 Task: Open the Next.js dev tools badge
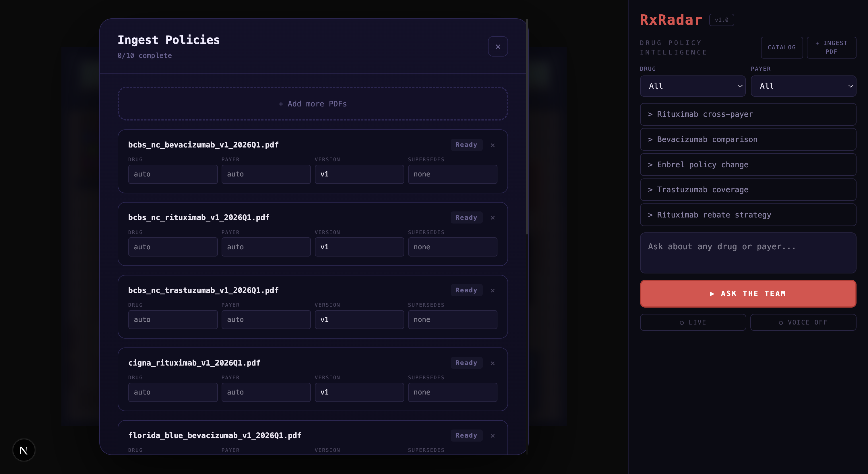(x=24, y=450)
